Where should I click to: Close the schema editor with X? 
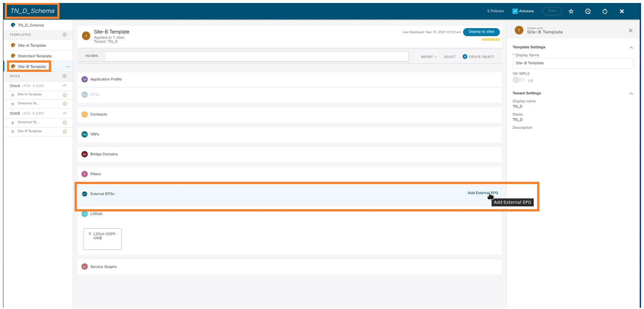(x=622, y=11)
